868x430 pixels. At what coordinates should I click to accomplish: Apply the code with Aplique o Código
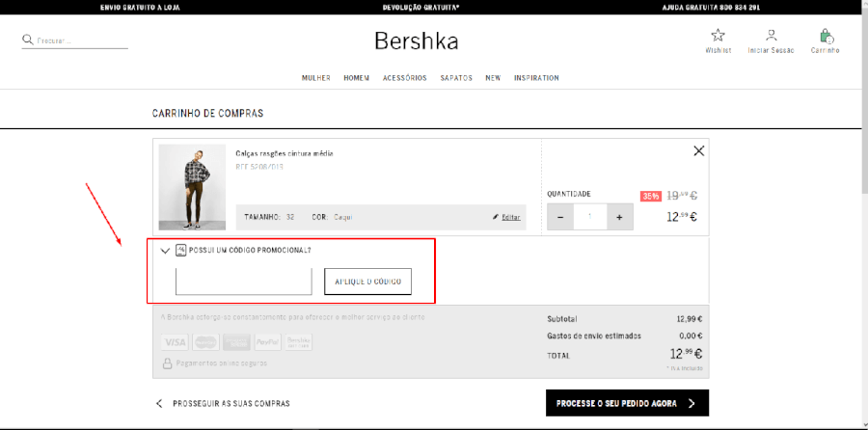tap(367, 282)
